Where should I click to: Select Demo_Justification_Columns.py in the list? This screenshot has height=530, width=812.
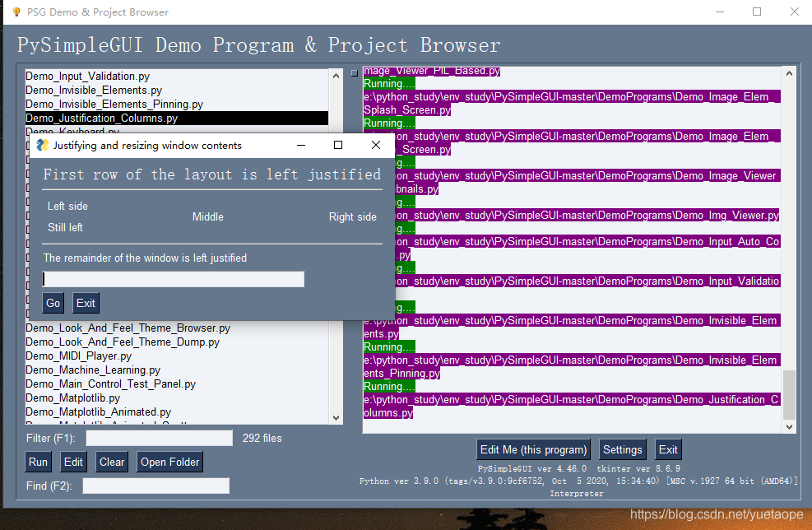(177, 119)
